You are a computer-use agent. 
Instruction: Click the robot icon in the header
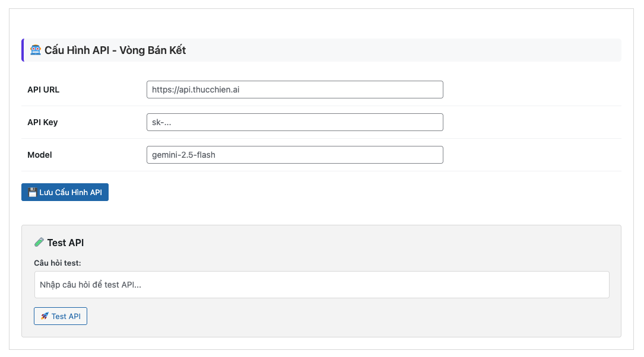(x=36, y=50)
